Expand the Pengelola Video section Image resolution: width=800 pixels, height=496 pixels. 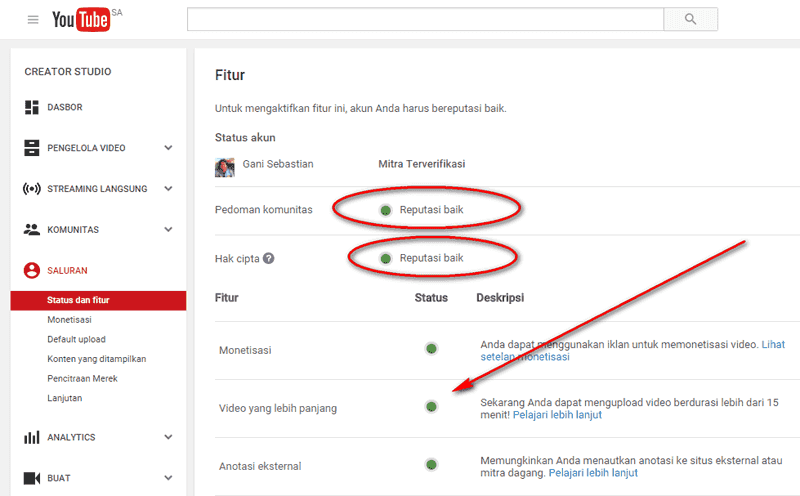[x=168, y=148]
